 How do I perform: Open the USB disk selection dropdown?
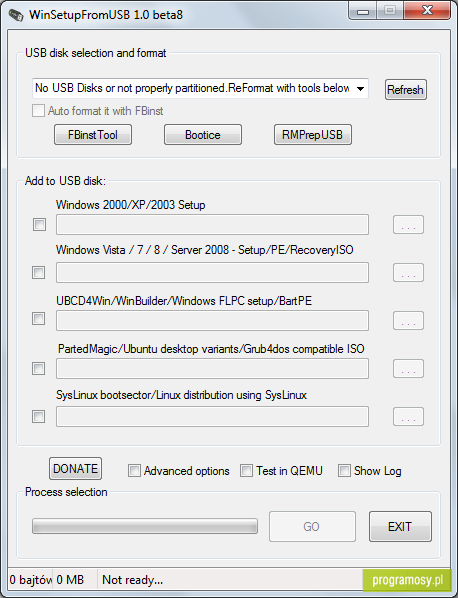(x=200, y=88)
